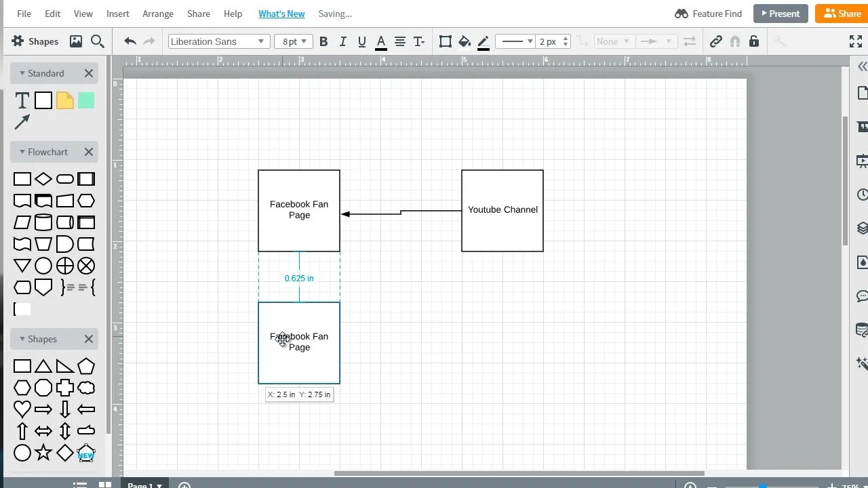Open the Insert menu
This screenshot has width=868, height=488.
(118, 14)
